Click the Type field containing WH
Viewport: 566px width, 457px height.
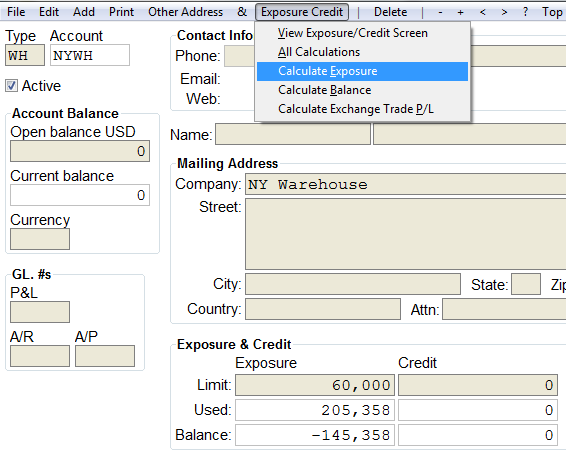click(25, 55)
